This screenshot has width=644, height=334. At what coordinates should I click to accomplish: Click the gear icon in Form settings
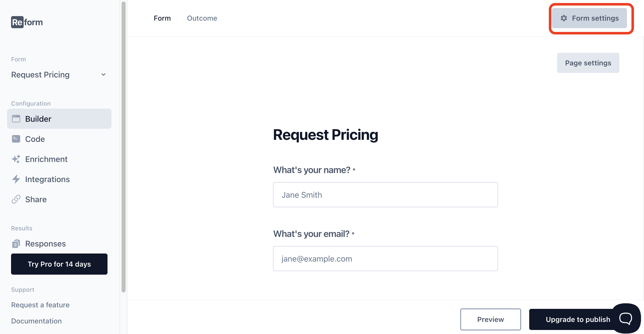coord(564,18)
